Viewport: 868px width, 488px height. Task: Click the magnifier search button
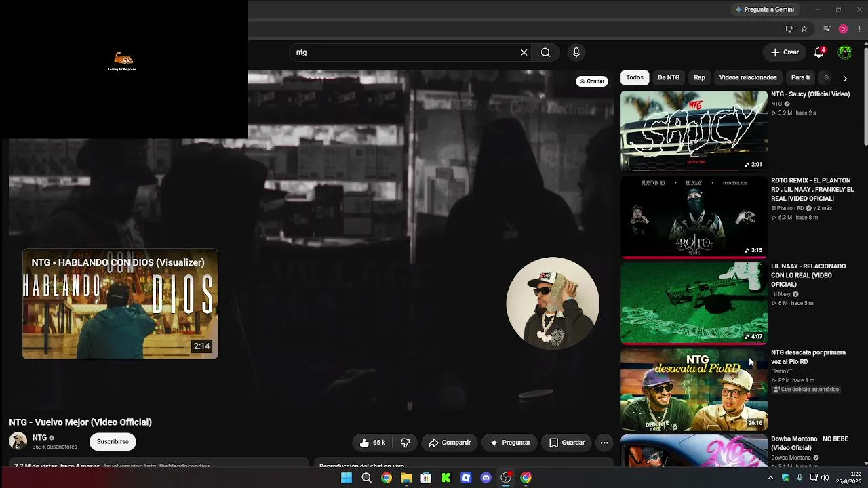point(545,52)
